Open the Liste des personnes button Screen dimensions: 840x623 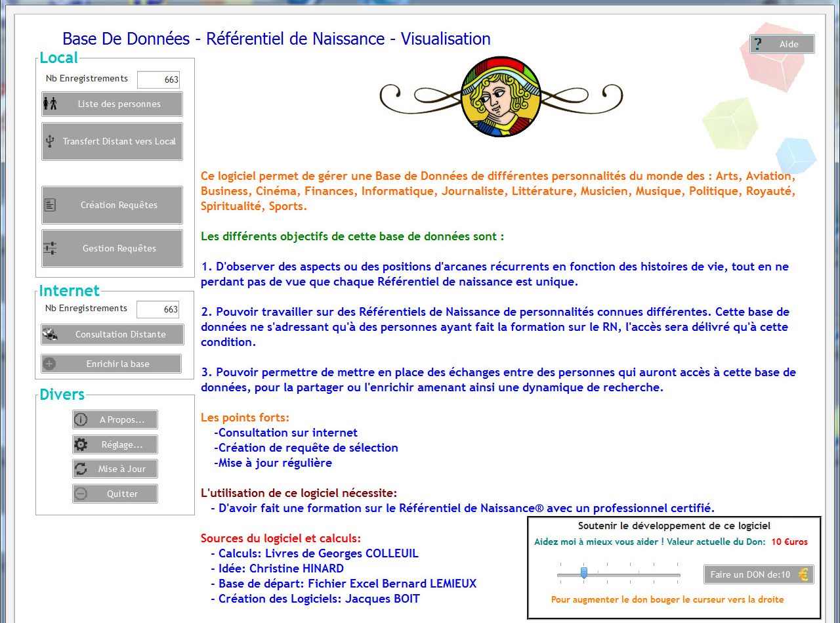coord(112,104)
